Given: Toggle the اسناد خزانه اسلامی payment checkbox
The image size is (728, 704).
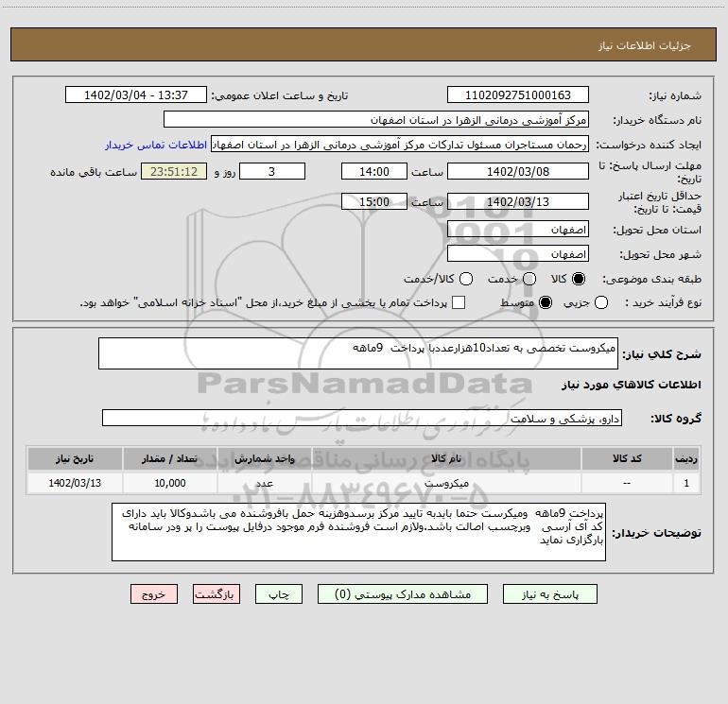Looking at the screenshot, I should click(459, 302).
